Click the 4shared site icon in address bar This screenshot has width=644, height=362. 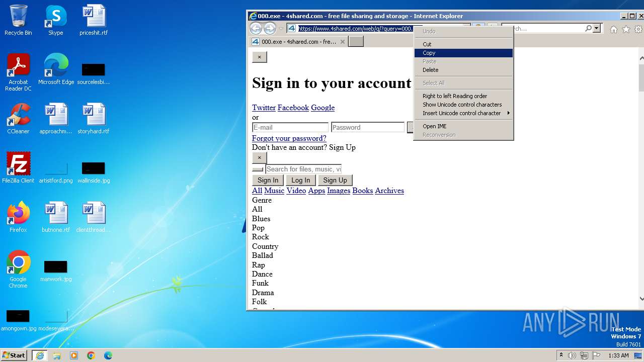(292, 29)
